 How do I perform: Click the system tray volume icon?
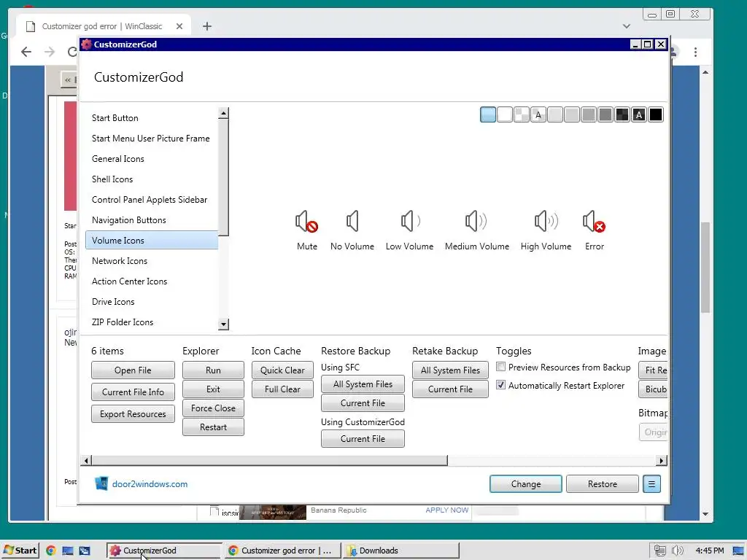pos(677,551)
